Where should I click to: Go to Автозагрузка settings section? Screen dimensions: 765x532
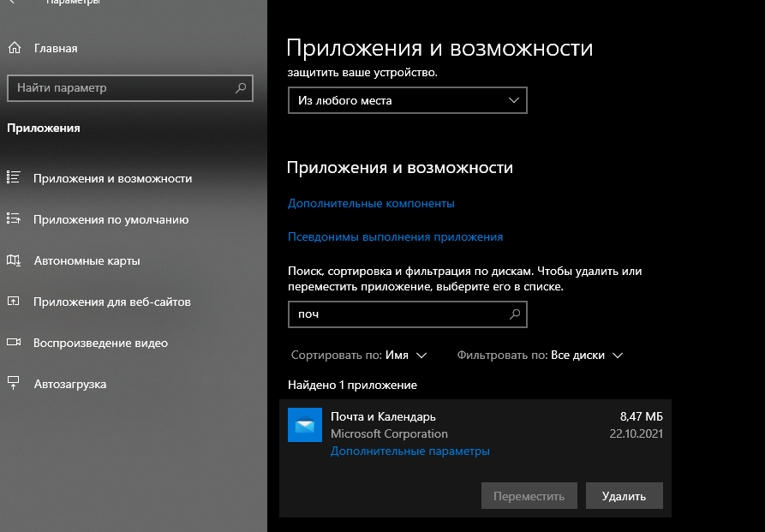pos(70,384)
